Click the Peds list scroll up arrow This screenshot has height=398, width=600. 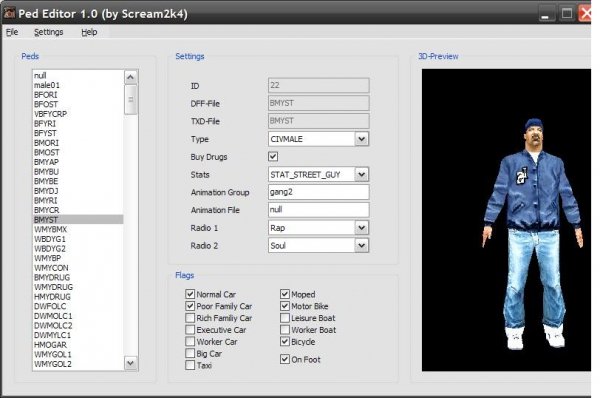(x=130, y=77)
